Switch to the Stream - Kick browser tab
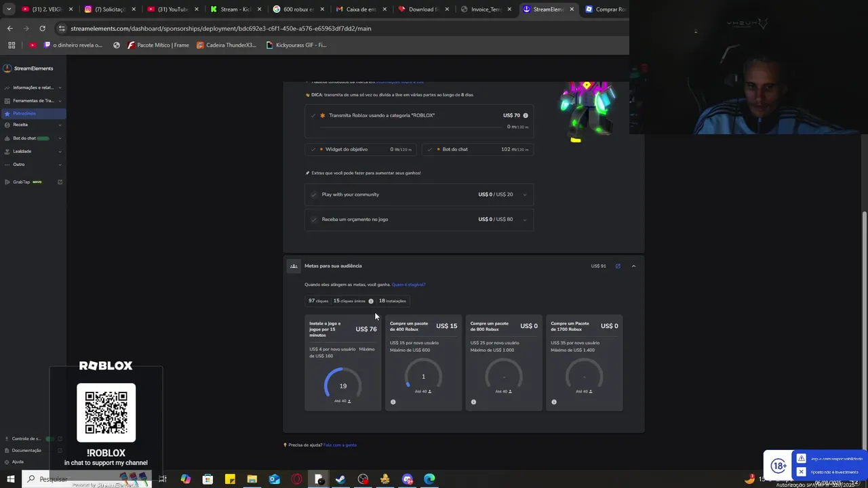The width and height of the screenshot is (868, 488). pos(235,9)
